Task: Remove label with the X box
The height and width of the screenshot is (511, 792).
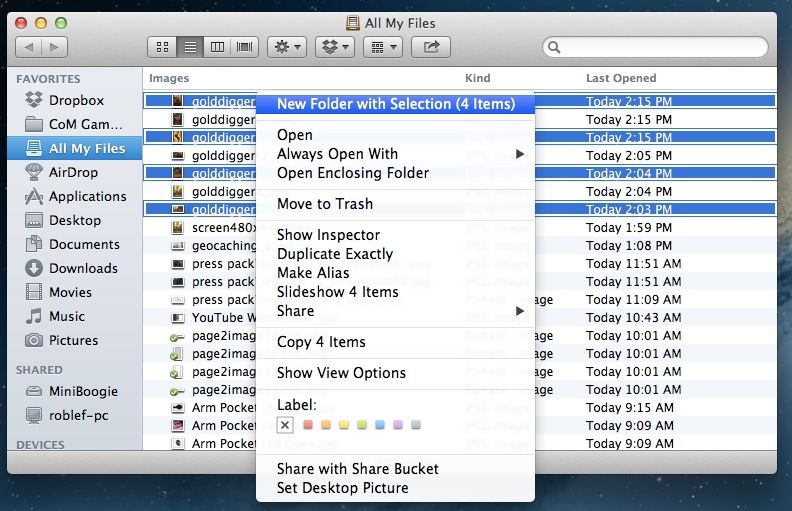Action: click(x=285, y=425)
